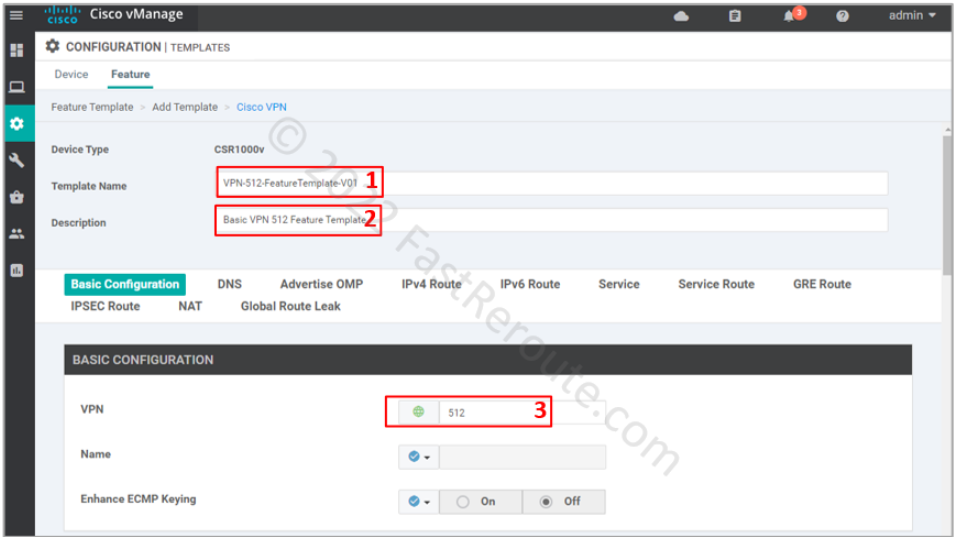The image size is (954, 537).
Task: Click the page vertical scrollbar
Action: click(947, 206)
